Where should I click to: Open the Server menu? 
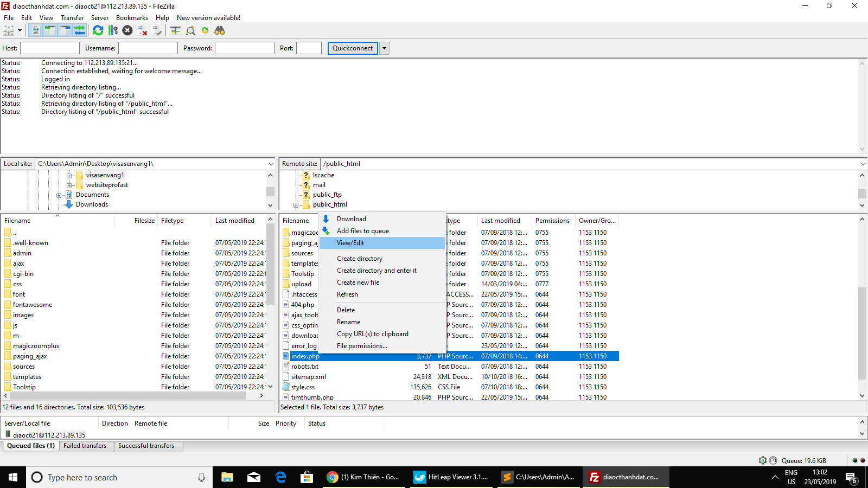click(100, 18)
